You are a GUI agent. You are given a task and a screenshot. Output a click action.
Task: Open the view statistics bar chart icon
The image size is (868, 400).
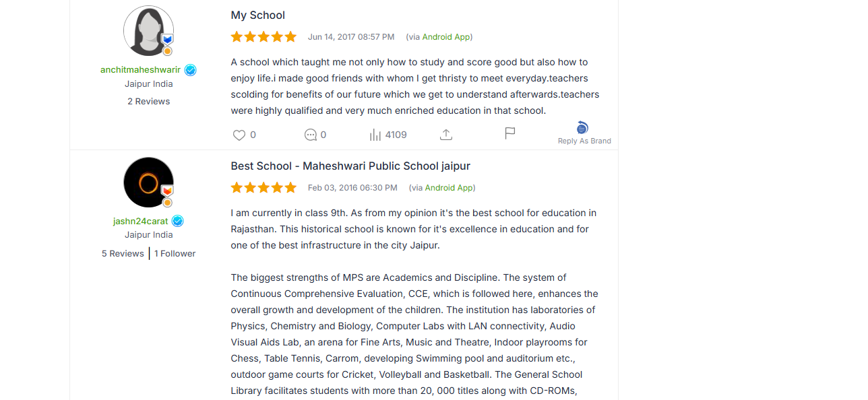pos(375,135)
